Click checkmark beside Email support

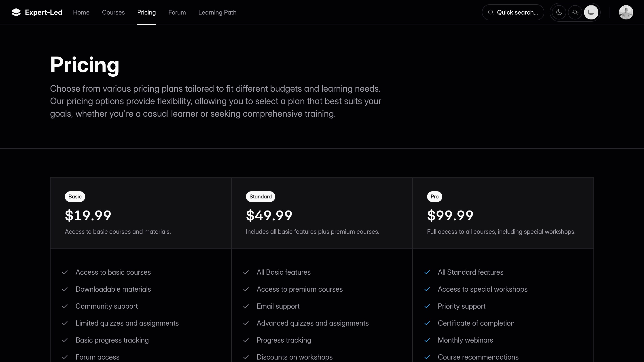[x=246, y=306]
